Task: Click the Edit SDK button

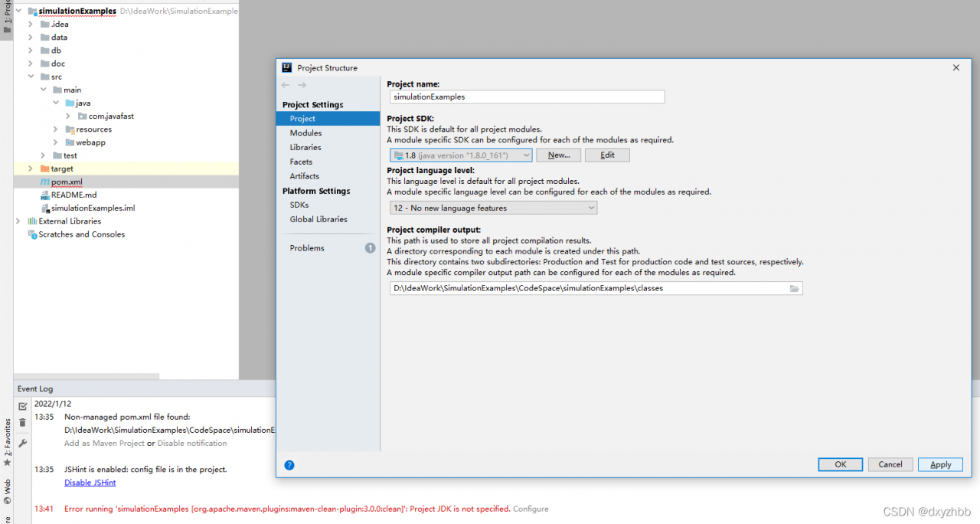Action: pyautogui.click(x=607, y=155)
